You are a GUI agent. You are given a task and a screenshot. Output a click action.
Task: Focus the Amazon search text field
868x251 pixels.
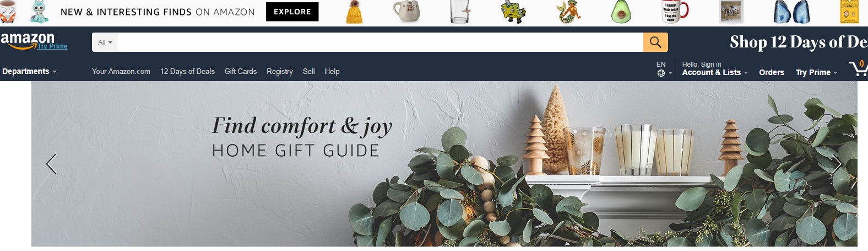tap(380, 42)
